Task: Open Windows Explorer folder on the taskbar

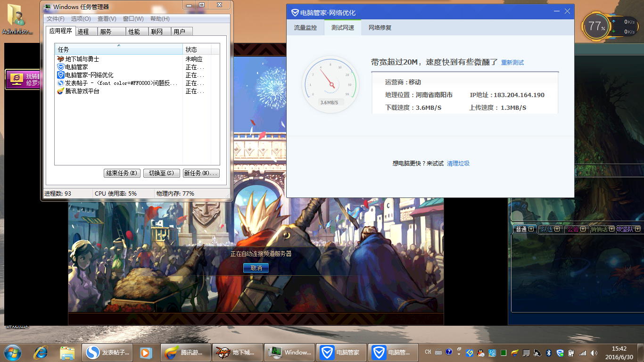Action: tap(67, 352)
